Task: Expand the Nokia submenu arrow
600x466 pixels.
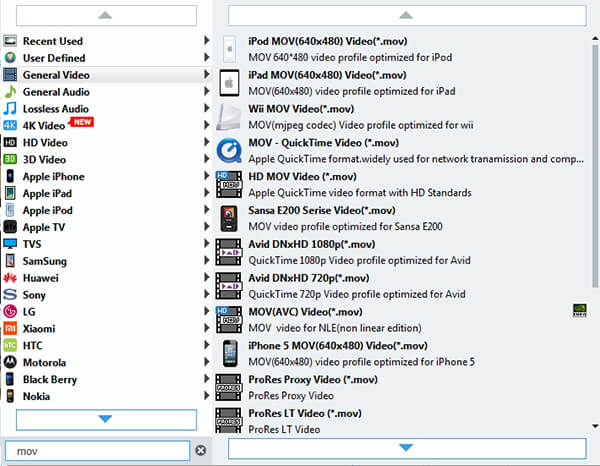Action: pos(207,396)
